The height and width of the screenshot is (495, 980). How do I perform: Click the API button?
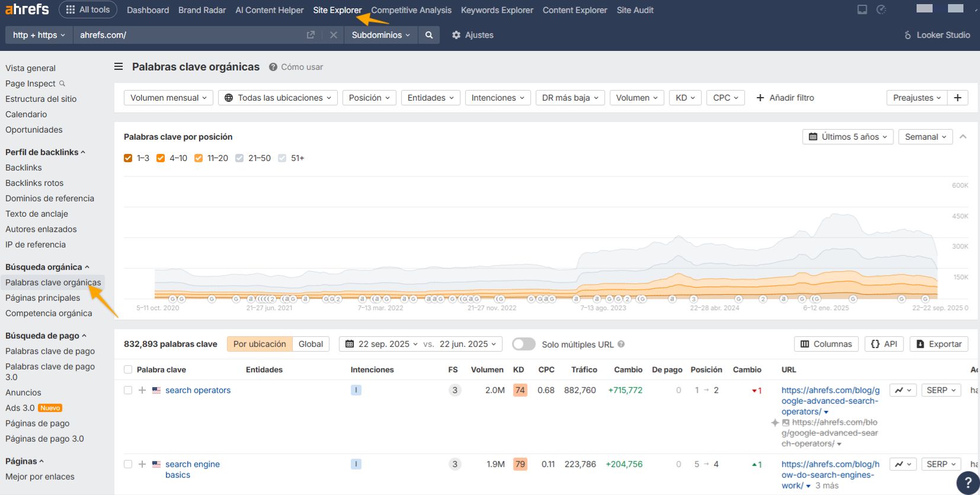pos(884,344)
